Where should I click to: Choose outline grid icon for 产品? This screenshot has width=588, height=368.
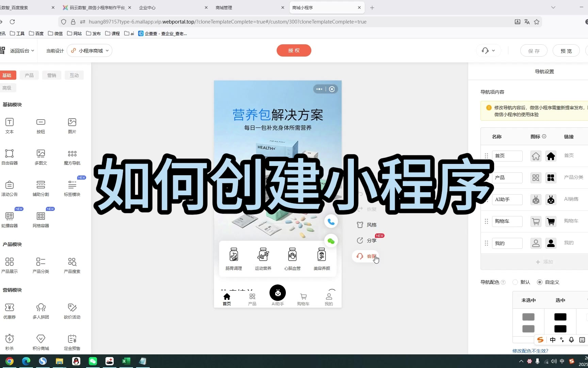(x=536, y=178)
